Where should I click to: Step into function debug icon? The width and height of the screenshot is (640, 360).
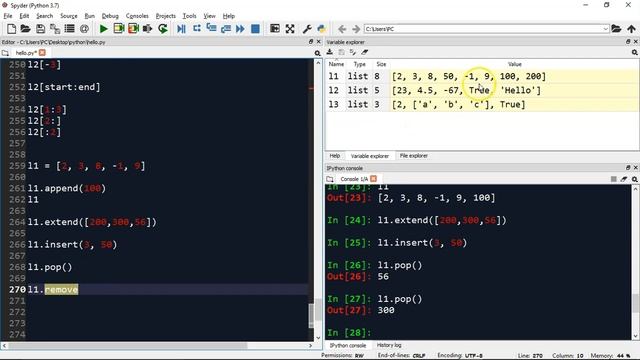pyautogui.click(x=211, y=29)
